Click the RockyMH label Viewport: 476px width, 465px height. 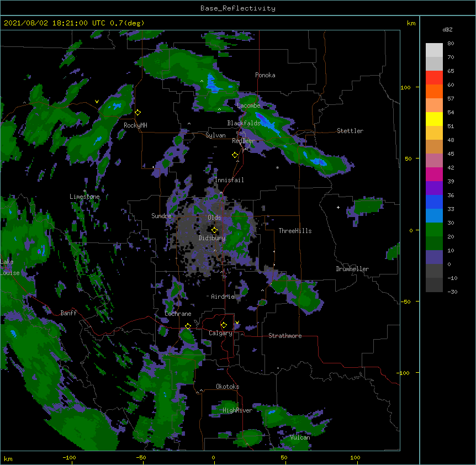[x=135, y=125]
